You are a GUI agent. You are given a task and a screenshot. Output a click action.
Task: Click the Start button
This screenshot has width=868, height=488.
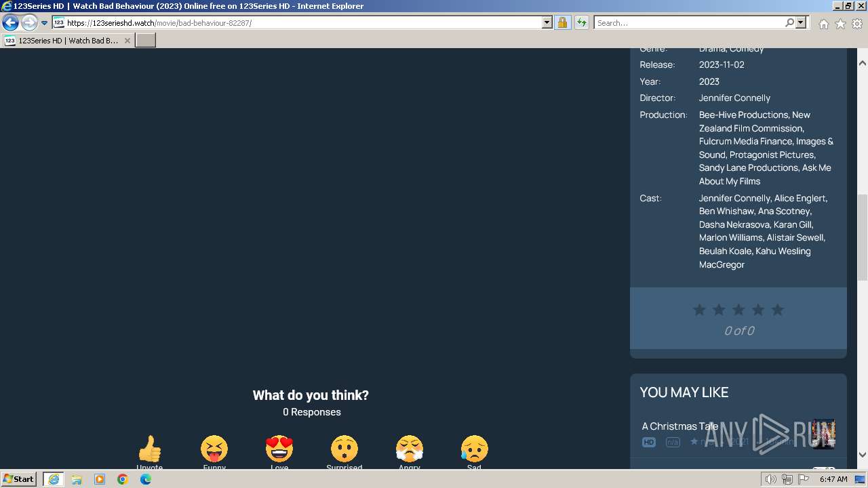click(19, 479)
